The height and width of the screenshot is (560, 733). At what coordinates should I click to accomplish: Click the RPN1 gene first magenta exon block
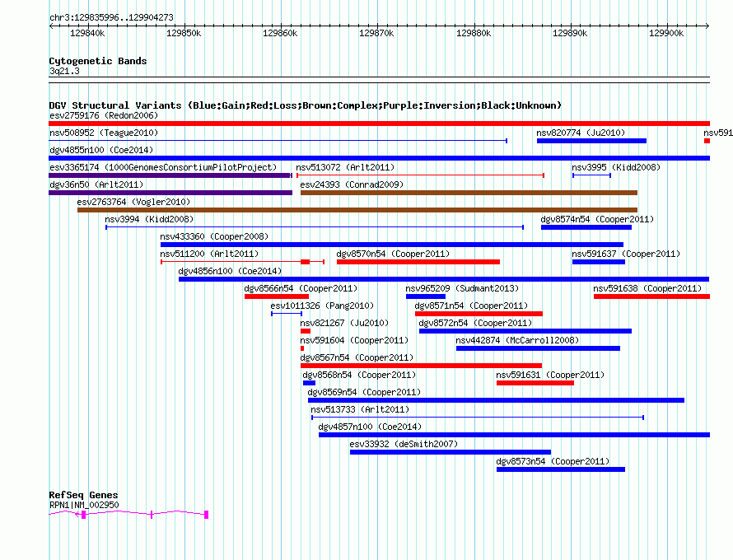coord(84,515)
